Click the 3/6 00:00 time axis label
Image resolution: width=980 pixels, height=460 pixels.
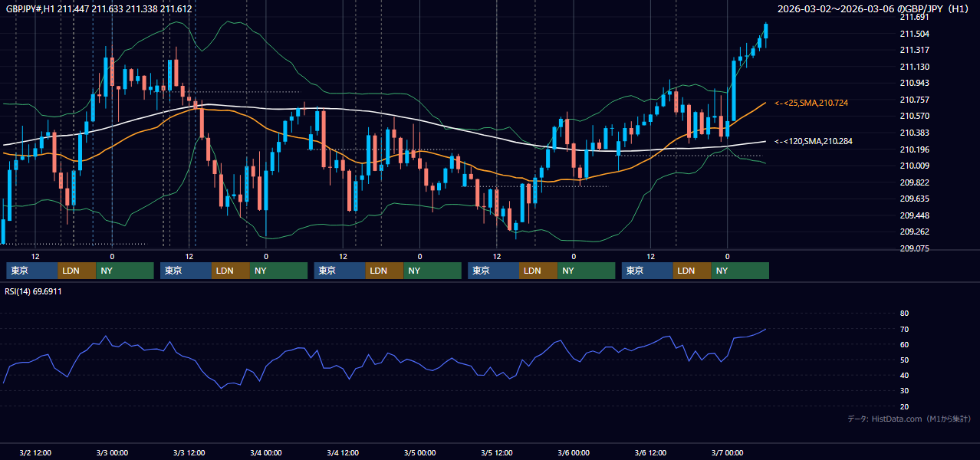coord(574,453)
